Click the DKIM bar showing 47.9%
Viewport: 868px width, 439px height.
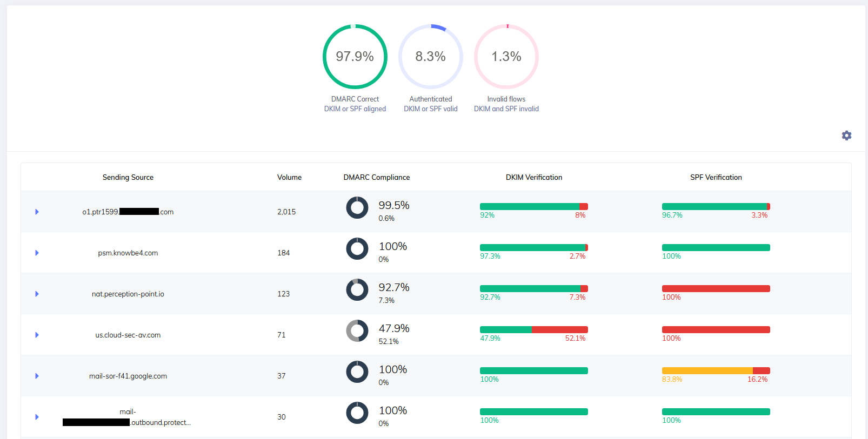505,329
